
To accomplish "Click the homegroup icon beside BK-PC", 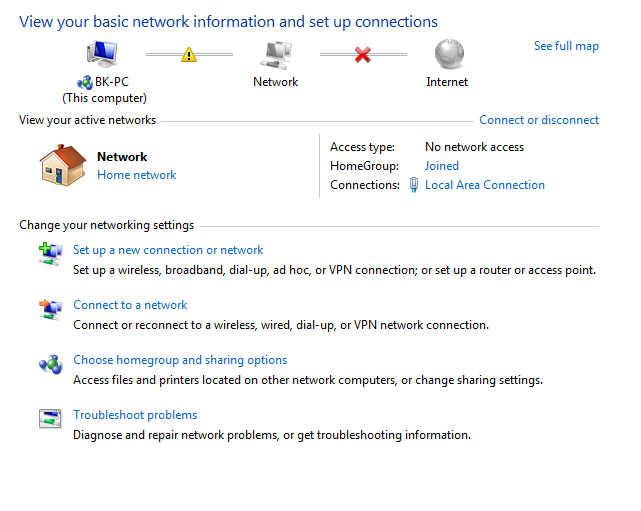I will 85,83.
